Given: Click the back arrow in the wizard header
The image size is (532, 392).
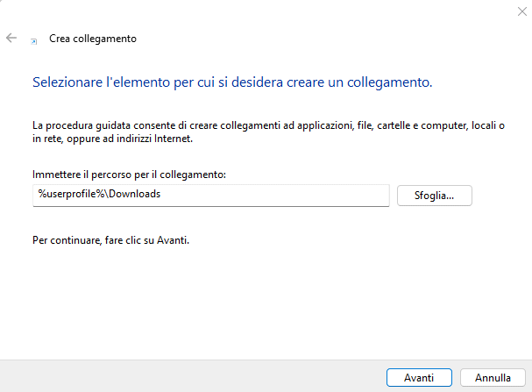Looking at the screenshot, I should [11, 39].
